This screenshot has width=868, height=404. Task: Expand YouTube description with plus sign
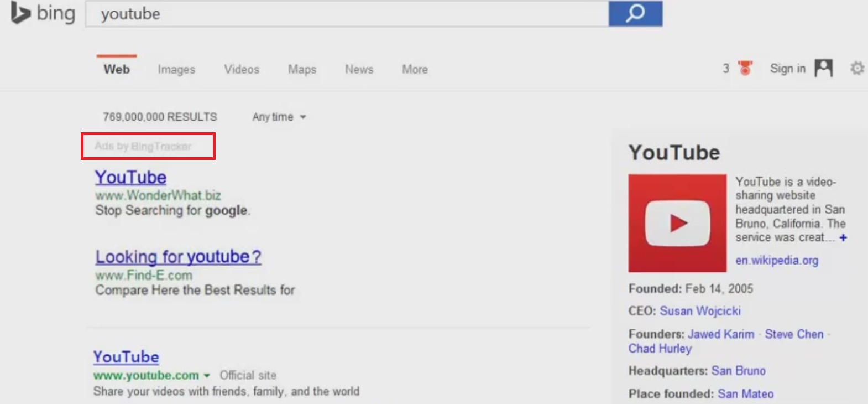843,237
